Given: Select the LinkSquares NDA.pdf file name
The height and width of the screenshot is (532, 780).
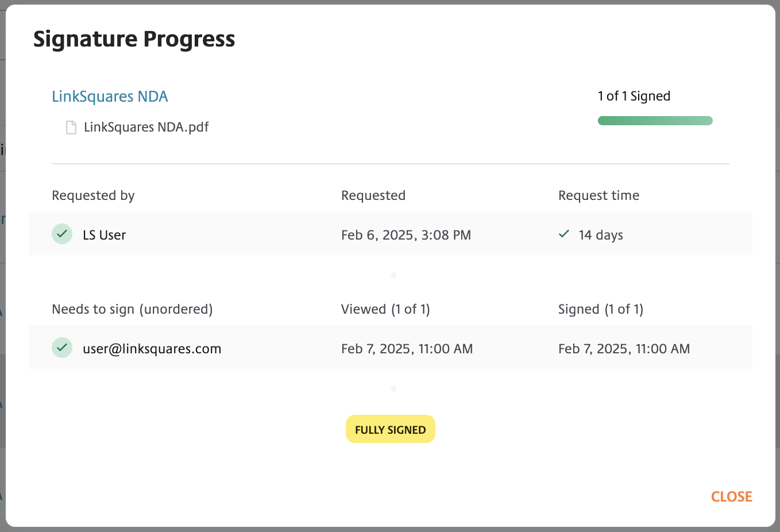Looking at the screenshot, I should (x=146, y=127).
